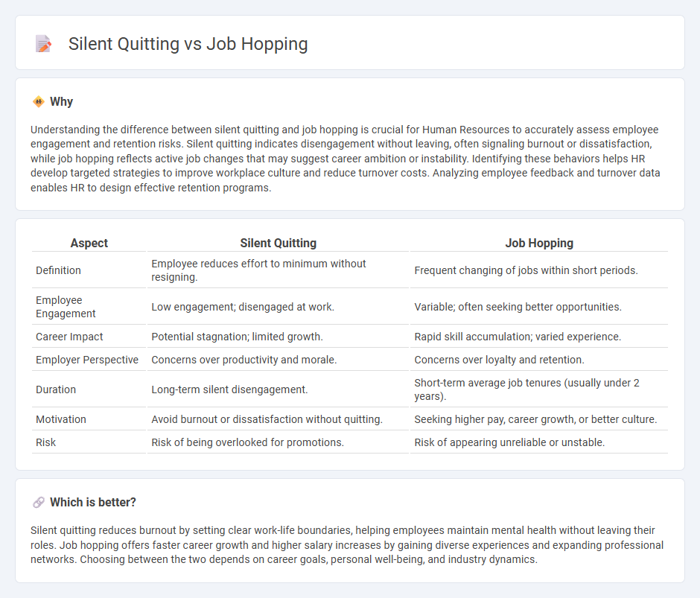Select the 'Motivation' row label
This screenshot has height=598, width=700.
[61, 419]
